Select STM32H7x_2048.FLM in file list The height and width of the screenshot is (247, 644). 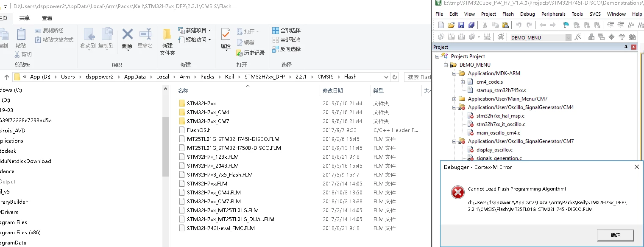click(213, 166)
